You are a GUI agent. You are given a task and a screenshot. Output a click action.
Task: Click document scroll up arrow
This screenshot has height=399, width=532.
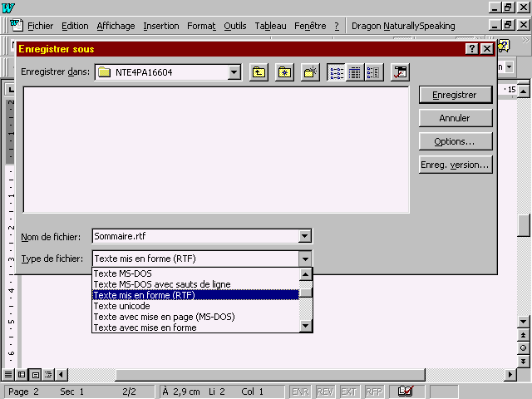point(524,91)
